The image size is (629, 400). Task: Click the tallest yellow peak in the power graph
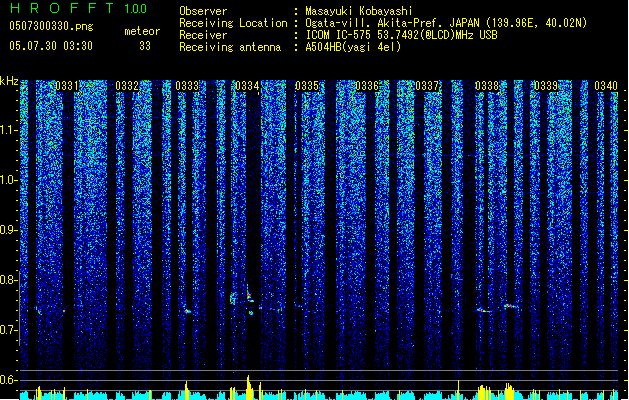tap(248, 388)
